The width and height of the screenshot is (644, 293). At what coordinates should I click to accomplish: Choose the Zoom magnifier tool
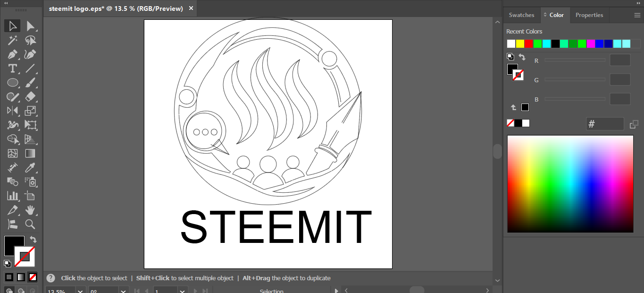(x=31, y=224)
